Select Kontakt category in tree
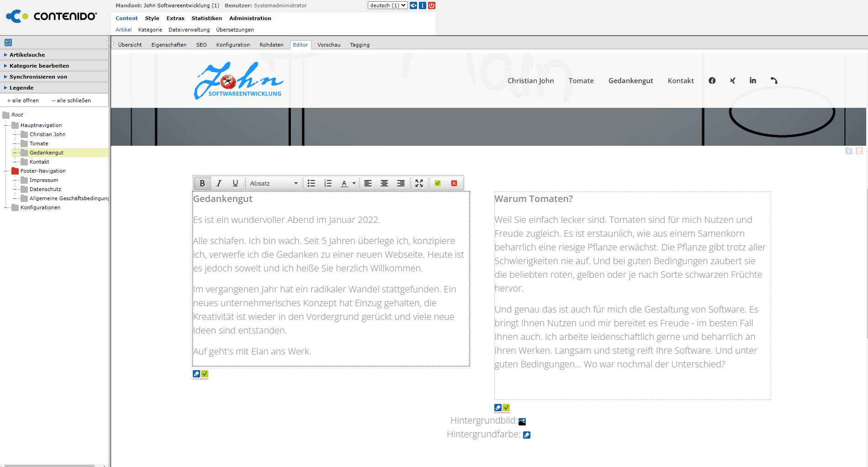Screen dimensions: 868x467 (x=39, y=162)
